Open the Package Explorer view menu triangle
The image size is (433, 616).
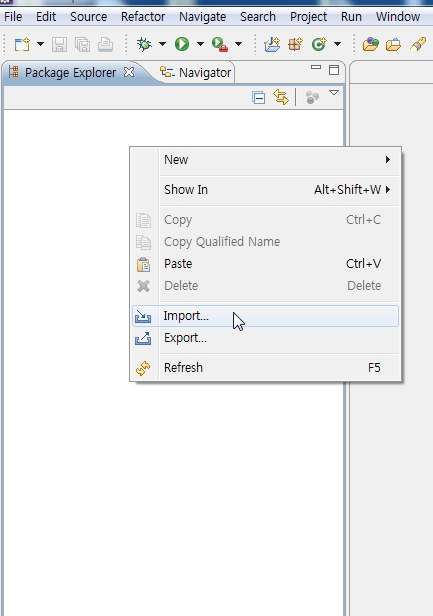pyautogui.click(x=334, y=93)
